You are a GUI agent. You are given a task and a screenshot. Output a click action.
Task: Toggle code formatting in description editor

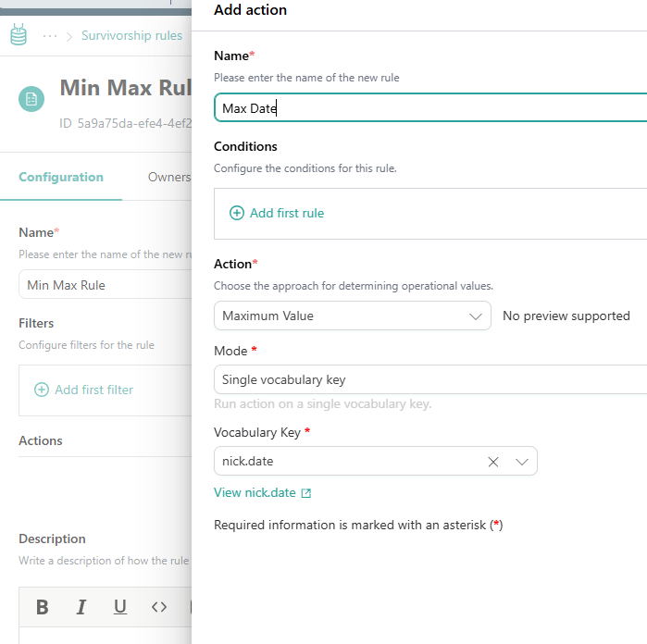(x=159, y=607)
